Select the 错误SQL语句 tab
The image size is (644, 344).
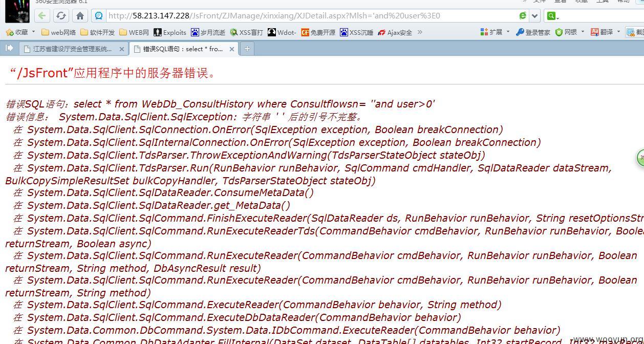(x=183, y=49)
